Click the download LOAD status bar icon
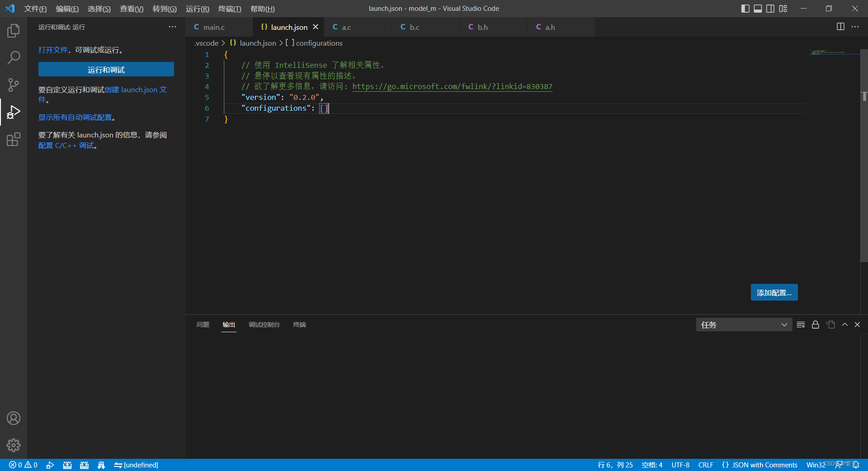 click(x=101, y=465)
